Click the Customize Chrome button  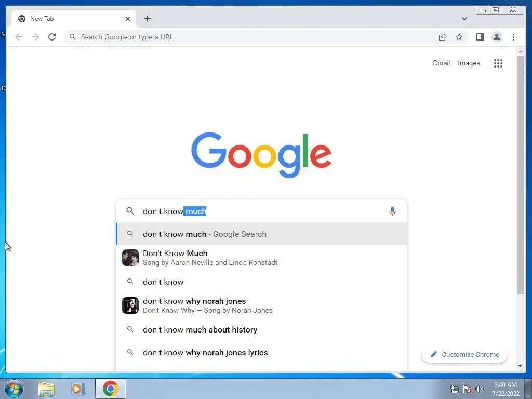coord(464,354)
